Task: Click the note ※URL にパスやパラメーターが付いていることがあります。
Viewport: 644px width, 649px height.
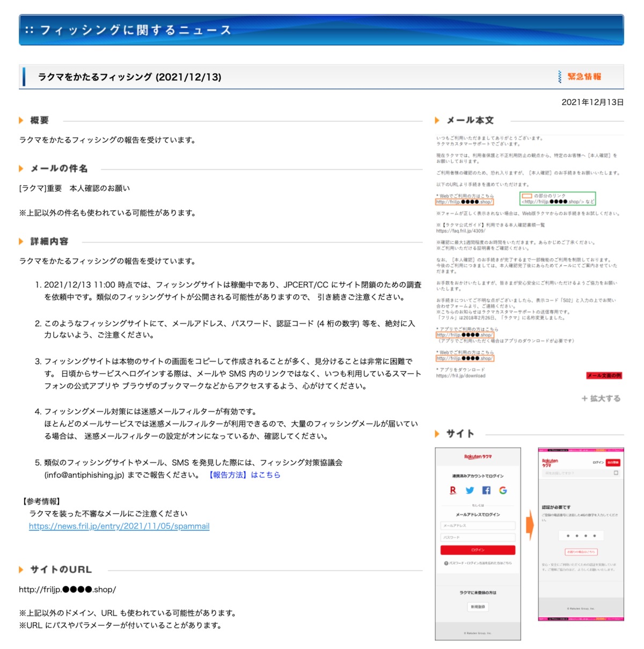Action: tap(121, 625)
